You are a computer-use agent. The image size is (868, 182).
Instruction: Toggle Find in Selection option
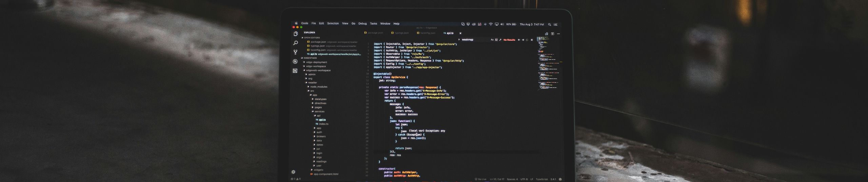[527, 40]
